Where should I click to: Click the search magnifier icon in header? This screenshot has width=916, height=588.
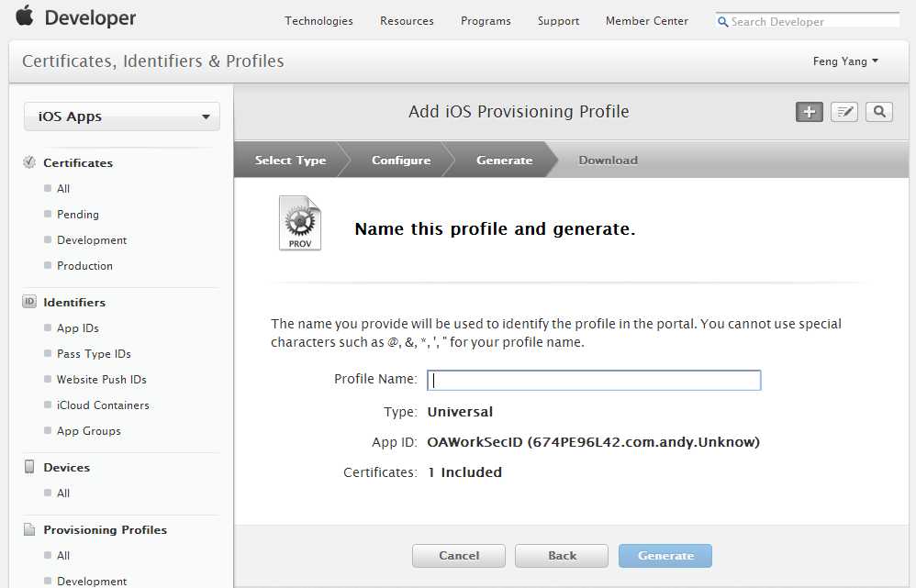[879, 112]
